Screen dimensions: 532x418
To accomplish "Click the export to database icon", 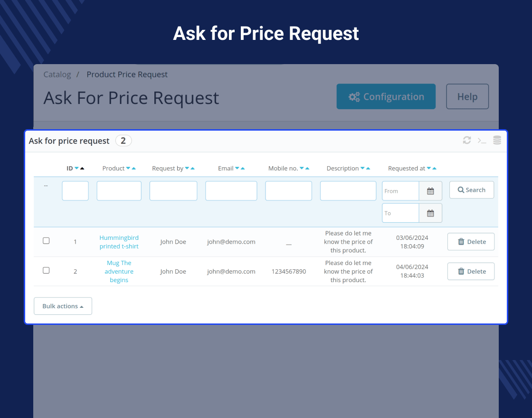I will click(497, 140).
